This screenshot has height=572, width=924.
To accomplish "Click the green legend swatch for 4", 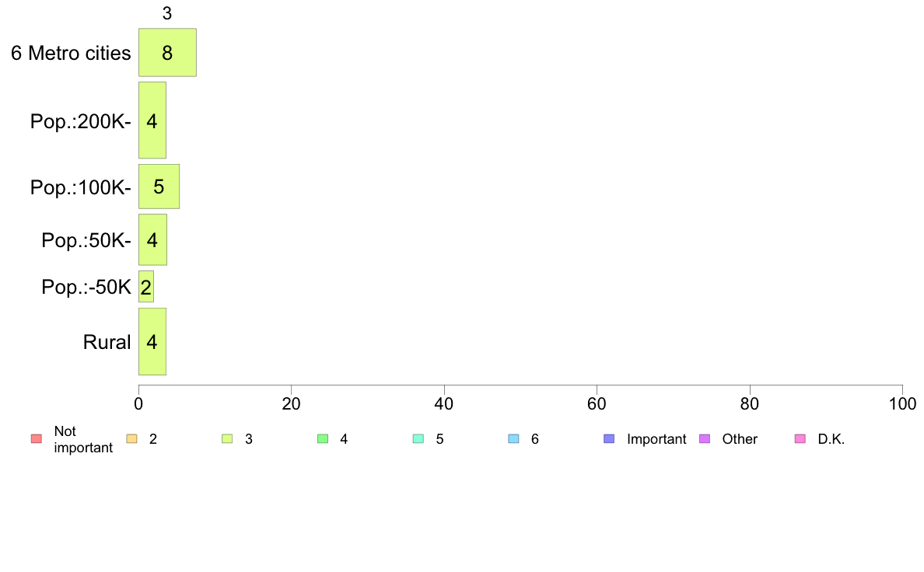I will pyautogui.click(x=323, y=439).
